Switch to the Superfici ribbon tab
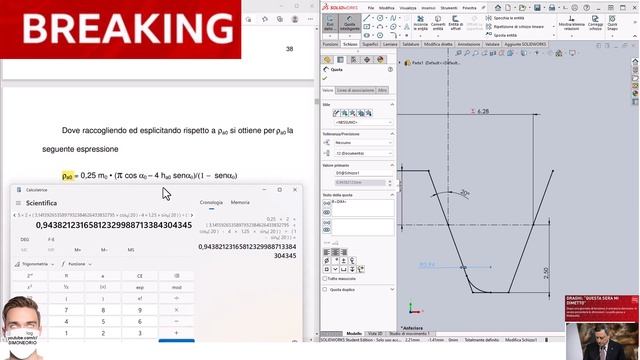The height and width of the screenshot is (360, 640). coord(370,44)
